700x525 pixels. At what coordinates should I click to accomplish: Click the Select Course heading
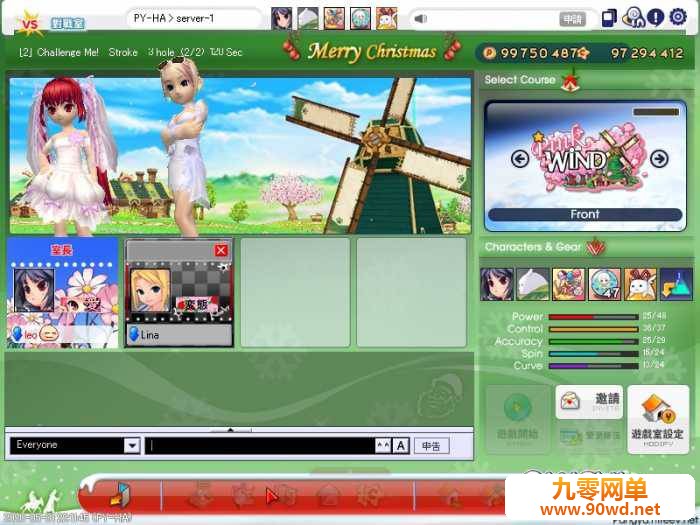(x=520, y=80)
